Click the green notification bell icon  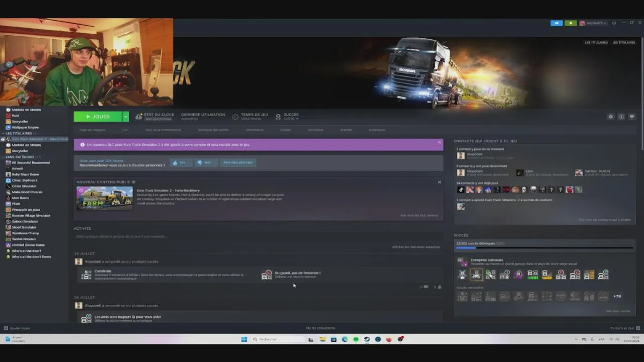pos(571,23)
